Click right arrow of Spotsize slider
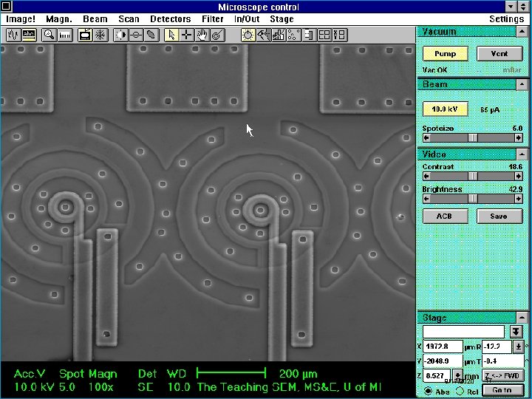 519,137
